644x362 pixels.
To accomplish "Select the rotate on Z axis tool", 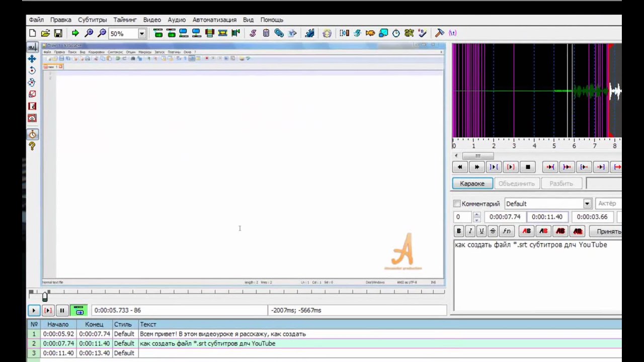I will click(x=32, y=70).
